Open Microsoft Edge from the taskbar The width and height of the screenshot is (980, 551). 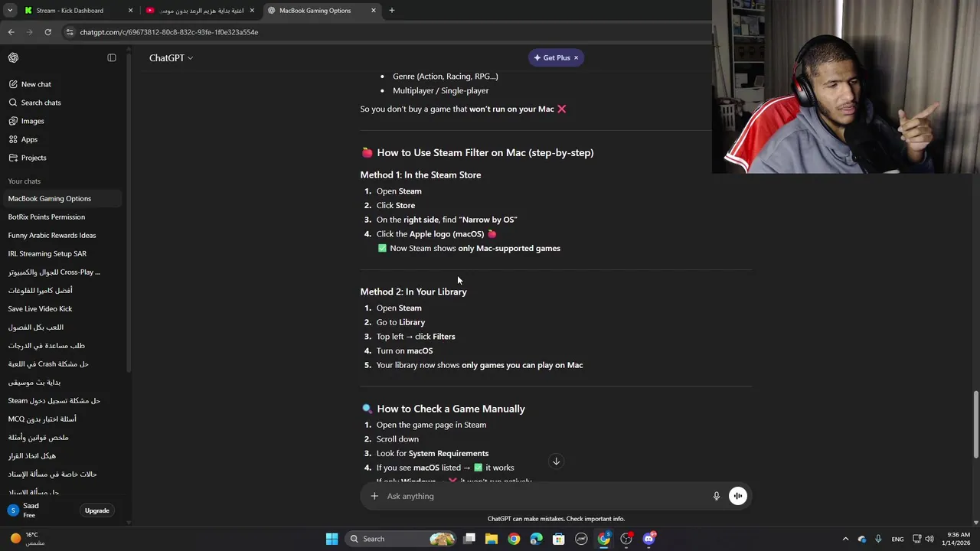tap(536, 539)
